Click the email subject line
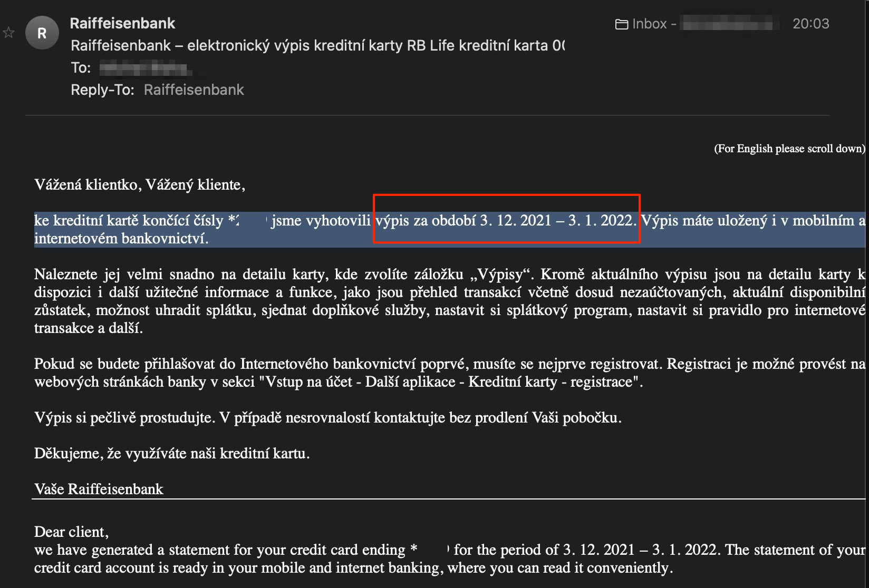Viewport: 869px width, 588px height. pos(317,46)
